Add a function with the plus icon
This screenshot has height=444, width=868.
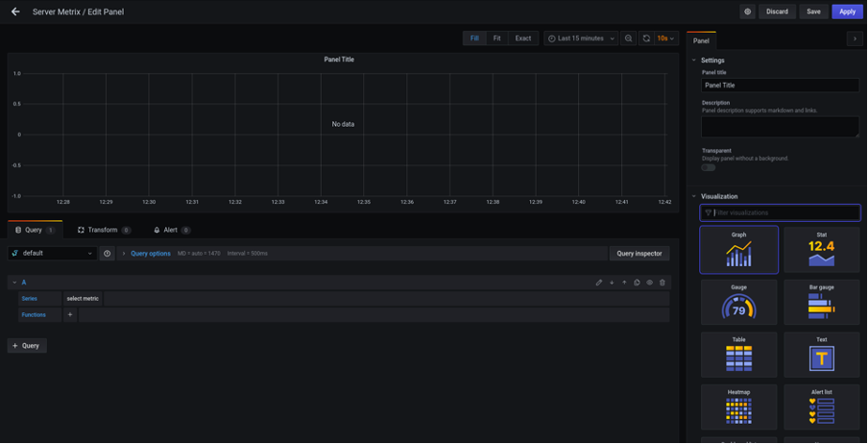(x=70, y=315)
